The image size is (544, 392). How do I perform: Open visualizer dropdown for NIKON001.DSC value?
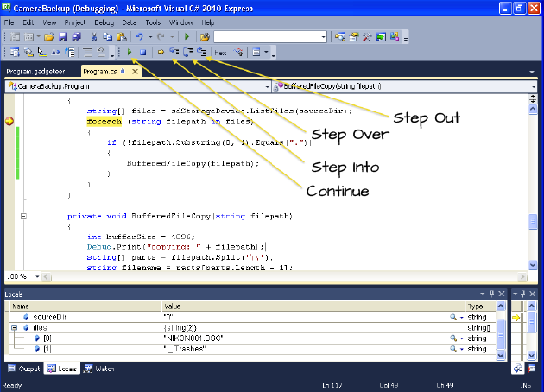[x=461, y=338]
